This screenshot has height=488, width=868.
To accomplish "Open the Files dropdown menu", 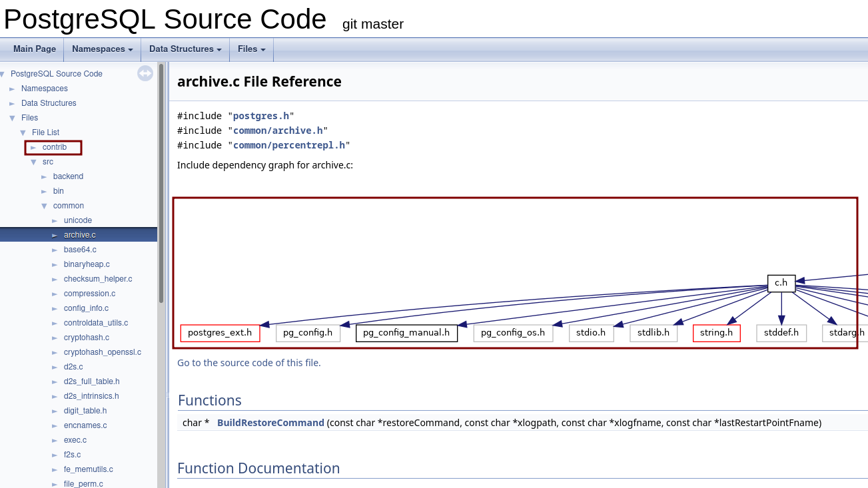I will tap(251, 49).
